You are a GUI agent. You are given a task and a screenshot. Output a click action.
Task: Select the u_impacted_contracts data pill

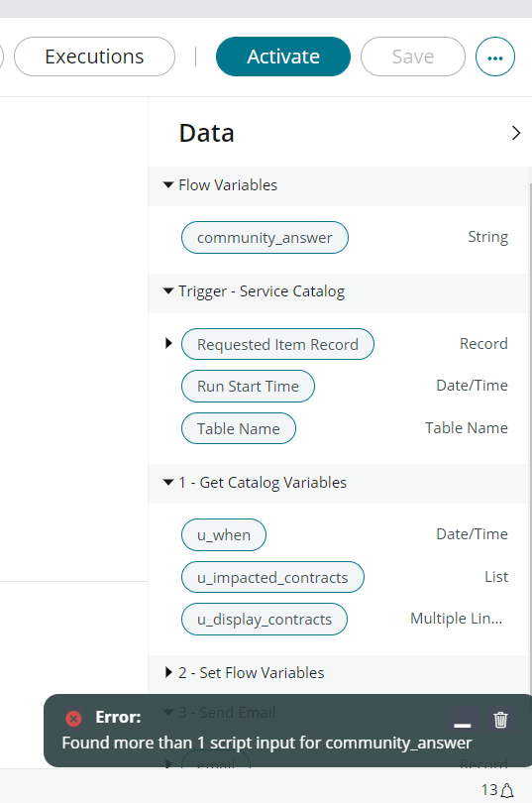pos(272,577)
